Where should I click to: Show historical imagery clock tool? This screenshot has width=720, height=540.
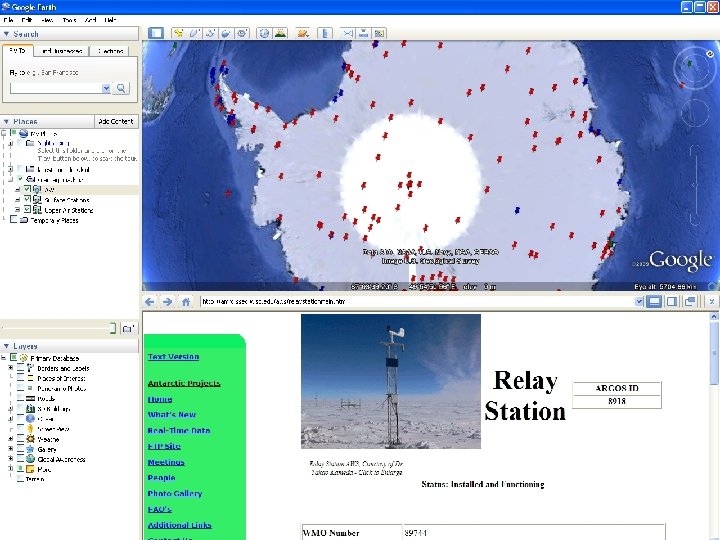click(x=264, y=33)
